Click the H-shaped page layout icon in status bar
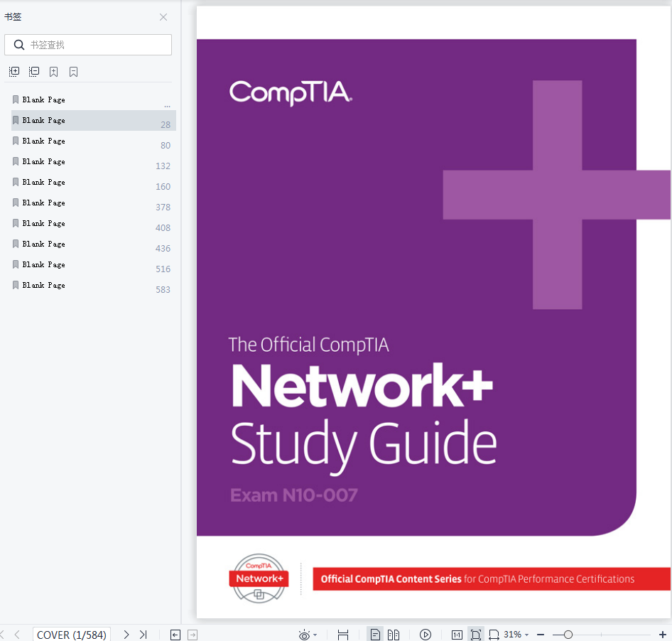Screen dimensions: 672x641 pos(343,635)
